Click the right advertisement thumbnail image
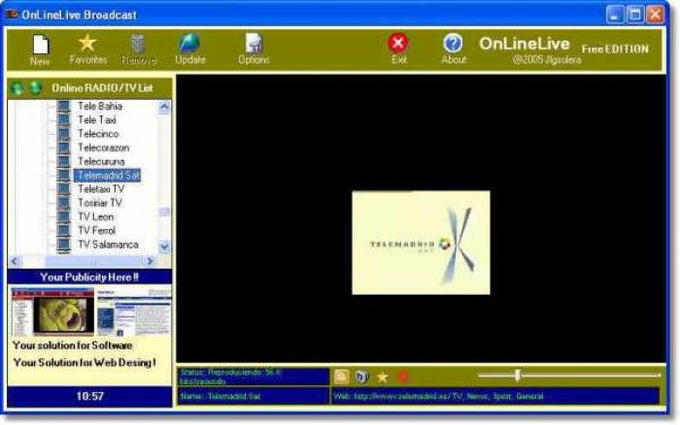The image size is (680, 425). (134, 313)
